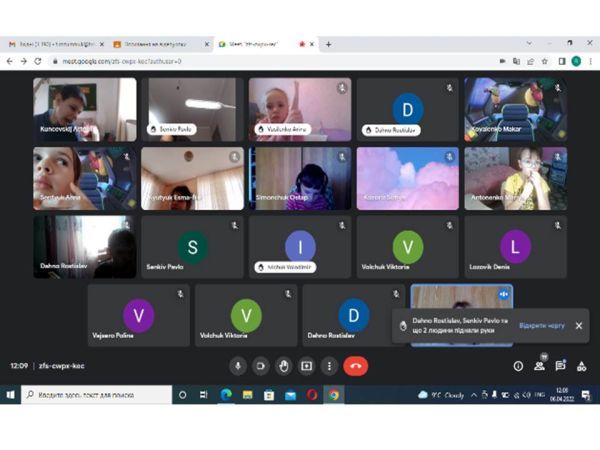600x450 pixels.
Task: Click the Opera icon in taskbar
Action: 312,395
